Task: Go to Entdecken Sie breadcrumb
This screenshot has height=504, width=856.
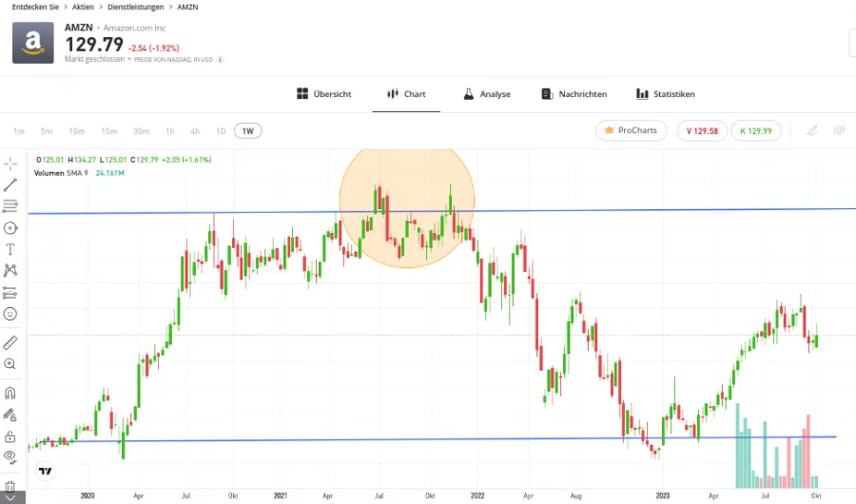Action: click(35, 7)
